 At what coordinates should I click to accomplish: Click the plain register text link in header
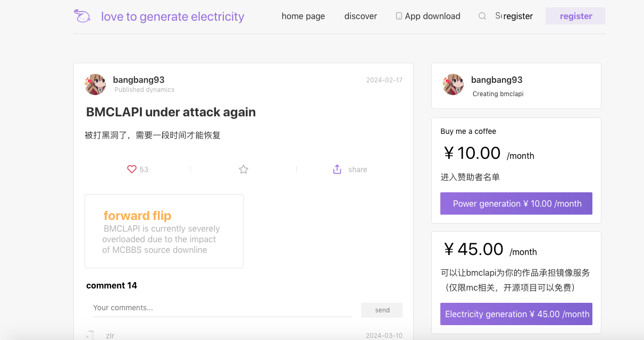518,16
